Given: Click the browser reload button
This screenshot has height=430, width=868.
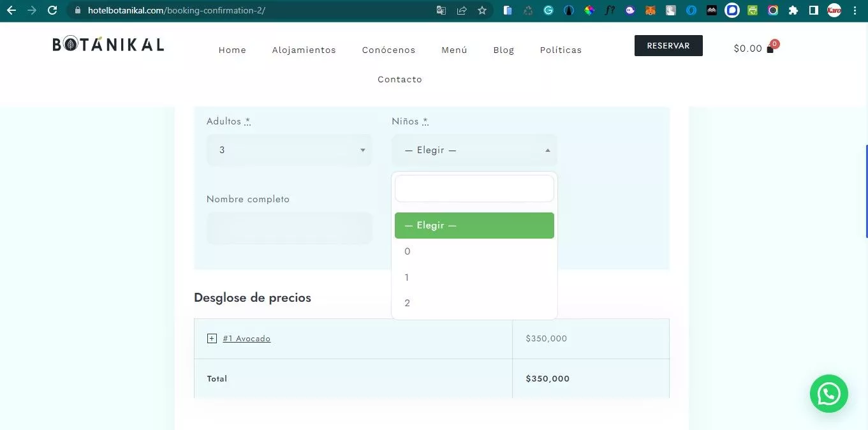Looking at the screenshot, I should (52, 10).
